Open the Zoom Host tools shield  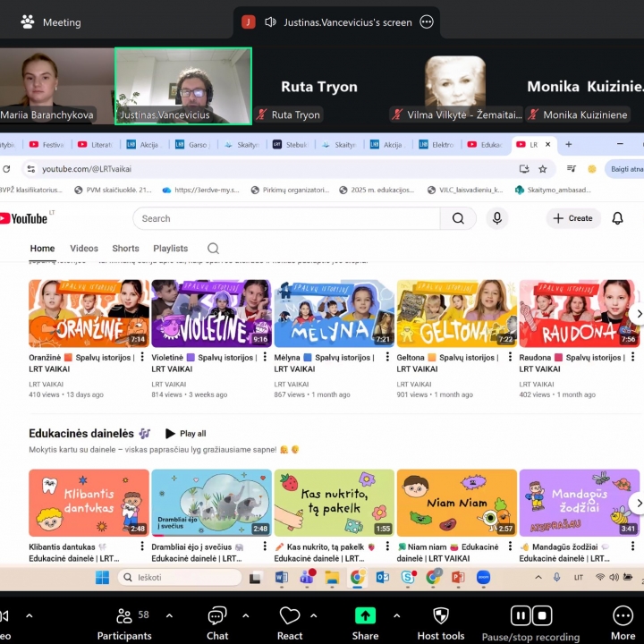click(x=441, y=616)
